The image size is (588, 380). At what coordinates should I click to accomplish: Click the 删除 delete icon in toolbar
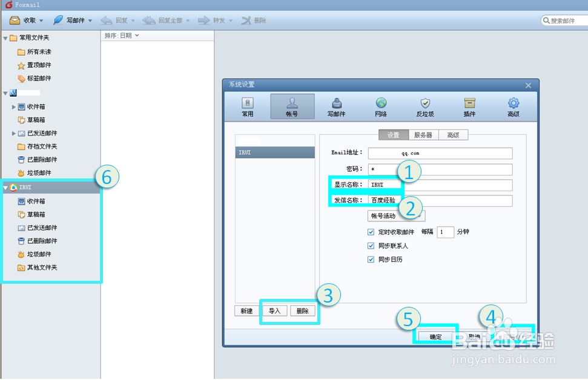pyautogui.click(x=246, y=20)
